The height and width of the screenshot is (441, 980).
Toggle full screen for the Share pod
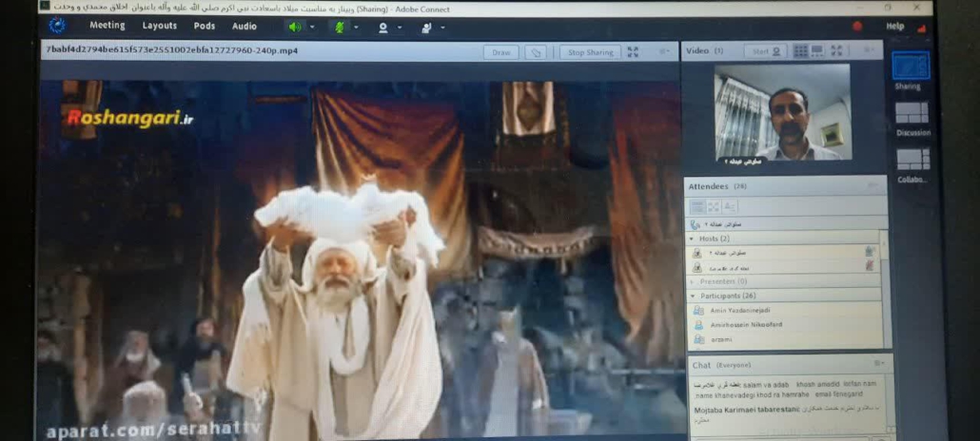click(x=633, y=52)
